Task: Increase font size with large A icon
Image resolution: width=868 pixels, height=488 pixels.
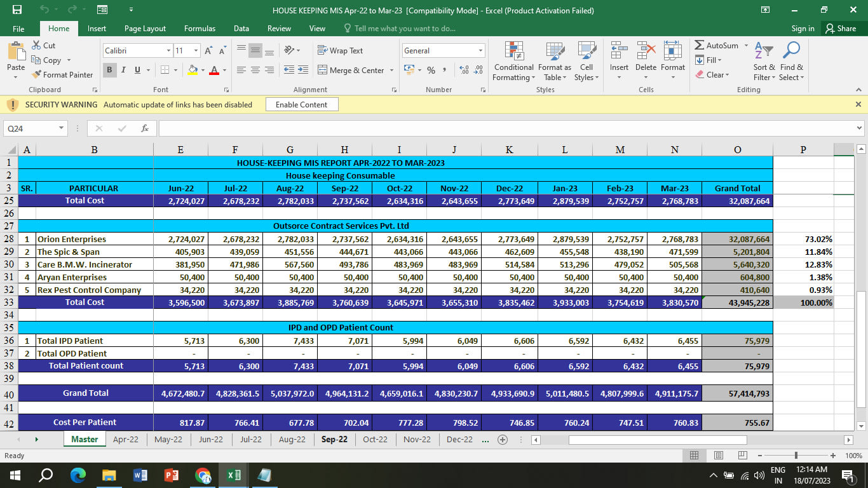Action: pos(208,51)
